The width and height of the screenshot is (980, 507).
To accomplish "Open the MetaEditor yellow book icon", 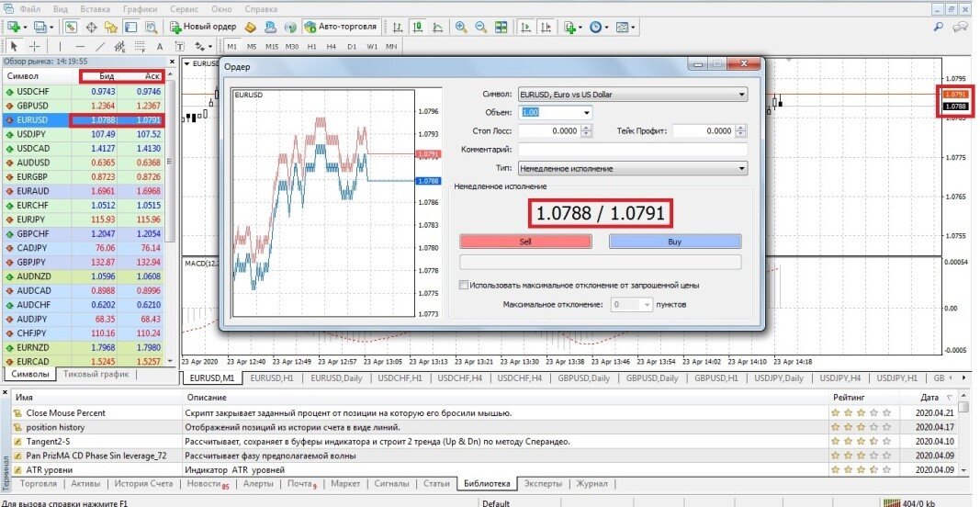I will coord(250,27).
